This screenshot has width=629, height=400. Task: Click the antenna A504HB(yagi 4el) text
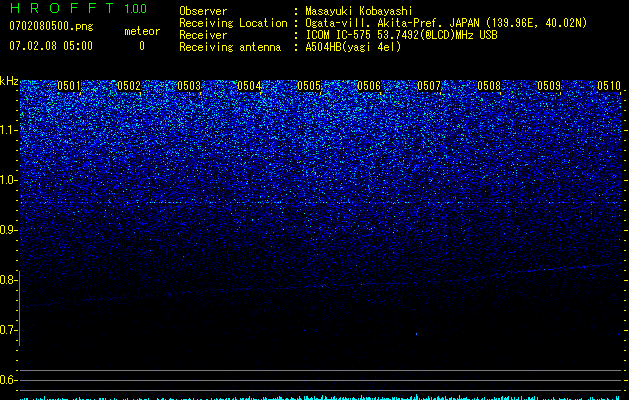point(353,47)
